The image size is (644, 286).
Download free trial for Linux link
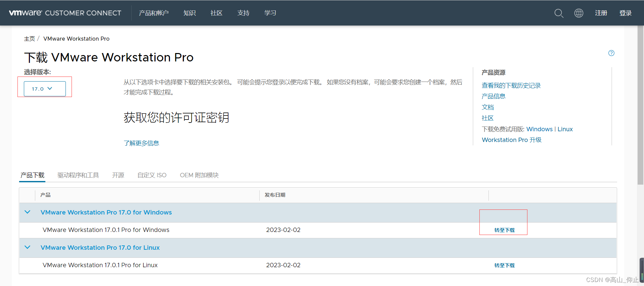point(565,129)
